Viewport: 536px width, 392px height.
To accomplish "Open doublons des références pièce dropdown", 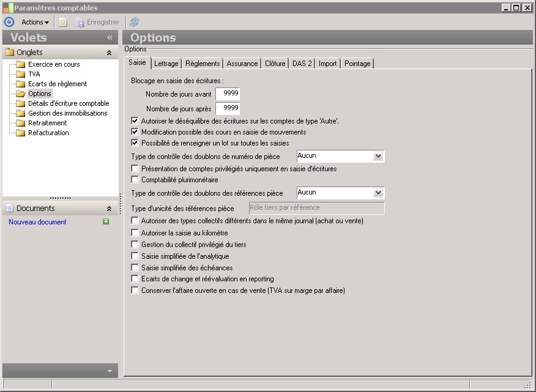I will [378, 193].
